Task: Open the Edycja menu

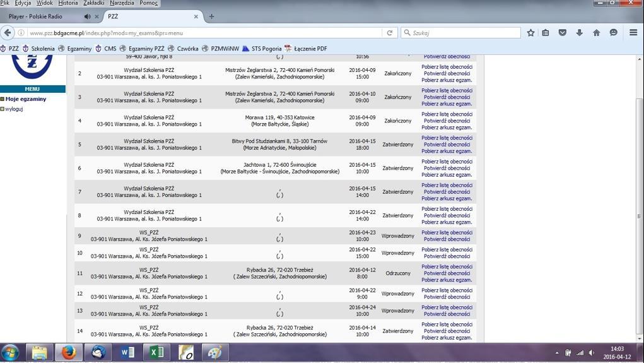Action: click(x=23, y=3)
